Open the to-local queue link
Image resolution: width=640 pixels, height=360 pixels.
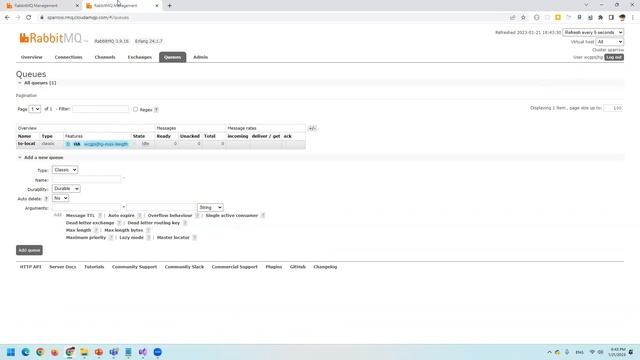27,144
